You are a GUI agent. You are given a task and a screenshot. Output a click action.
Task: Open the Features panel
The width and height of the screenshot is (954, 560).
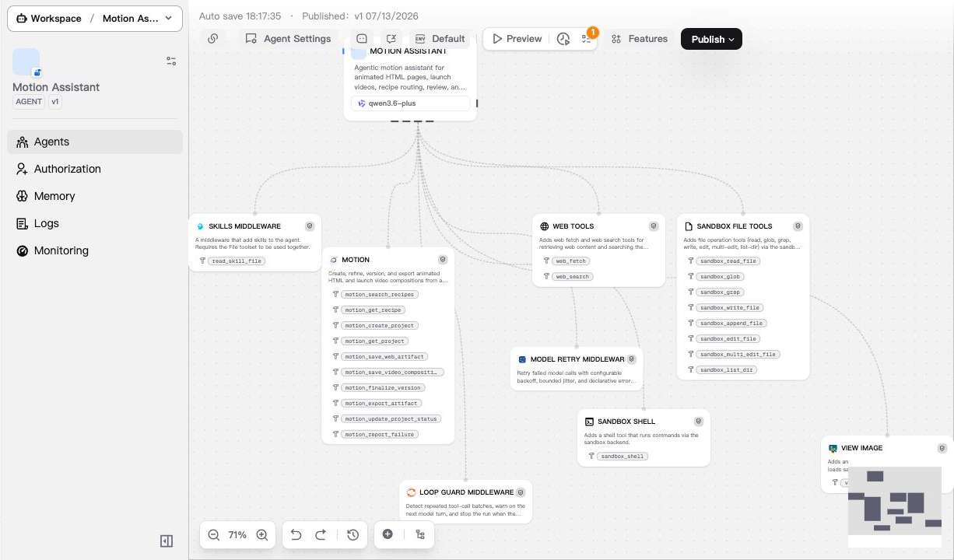click(x=640, y=39)
